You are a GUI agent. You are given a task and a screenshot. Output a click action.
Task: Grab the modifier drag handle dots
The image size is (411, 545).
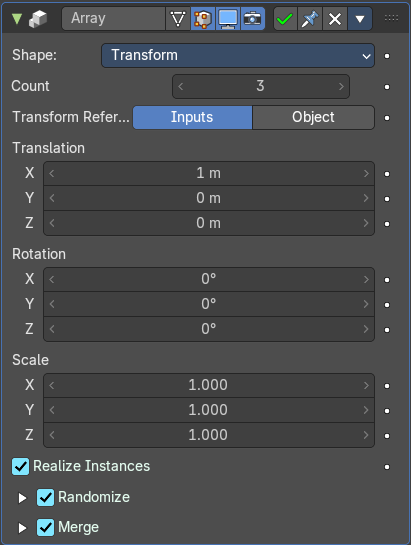click(x=391, y=18)
